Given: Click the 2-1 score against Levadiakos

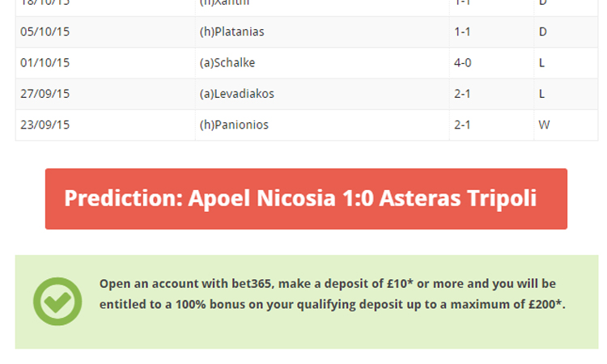Looking at the screenshot, I should [491, 94].
